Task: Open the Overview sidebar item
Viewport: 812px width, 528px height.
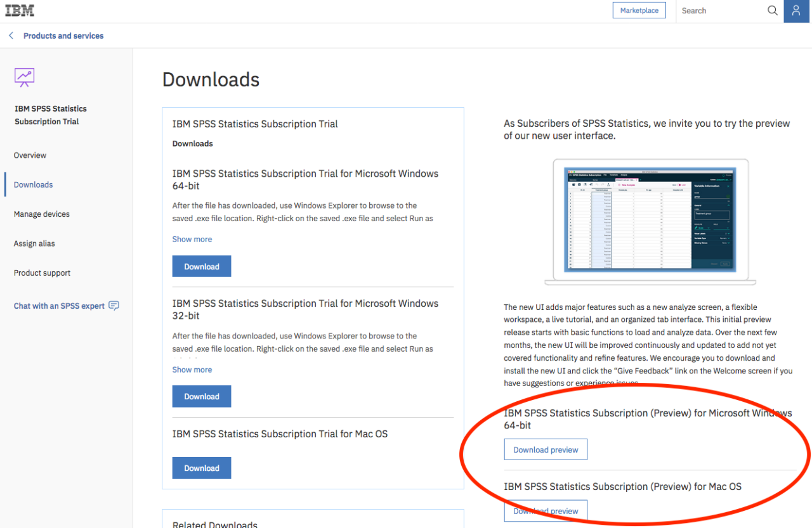Action: (x=30, y=155)
